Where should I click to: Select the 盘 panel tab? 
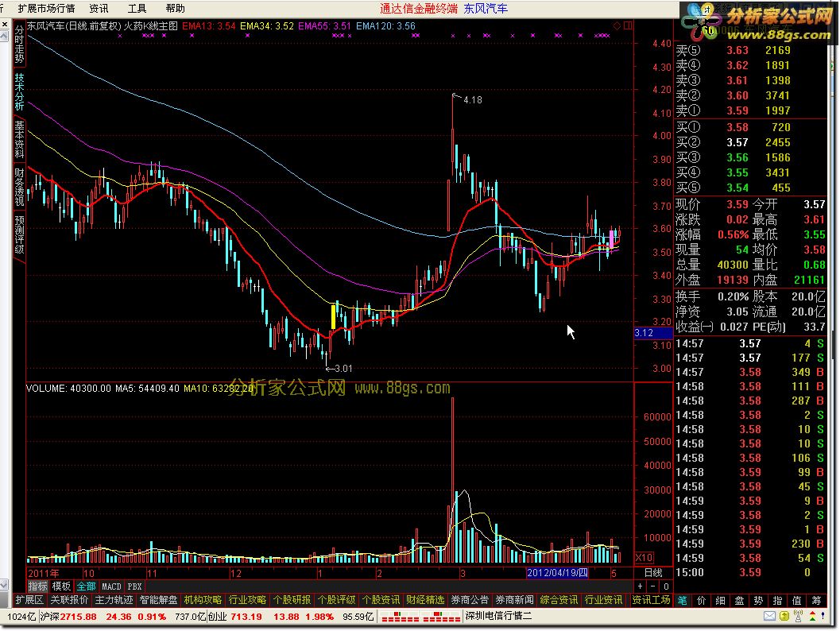tap(739, 601)
